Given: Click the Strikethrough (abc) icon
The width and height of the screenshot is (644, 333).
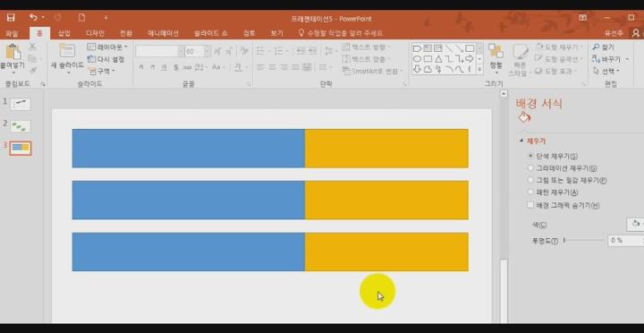Looking at the screenshot, I should [x=187, y=67].
